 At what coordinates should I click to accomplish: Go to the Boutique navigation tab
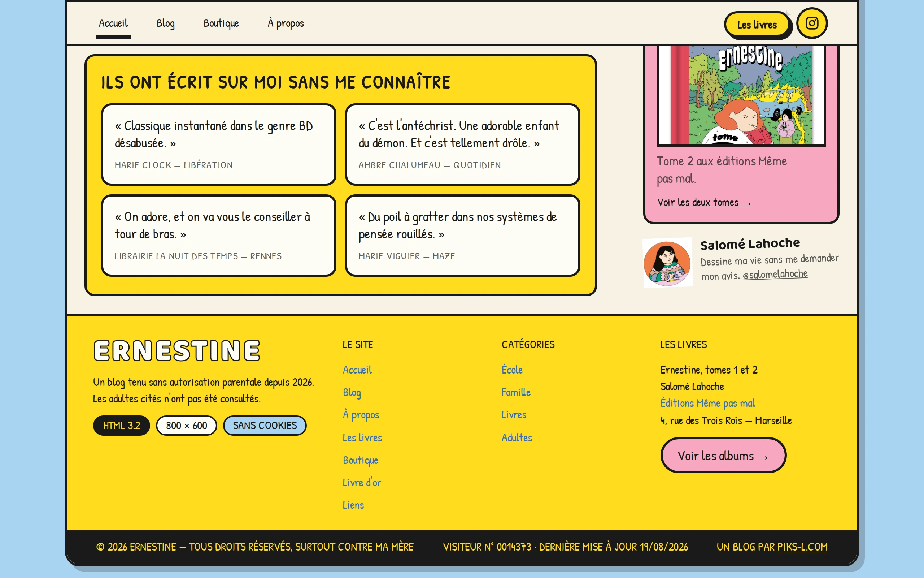[x=221, y=23]
